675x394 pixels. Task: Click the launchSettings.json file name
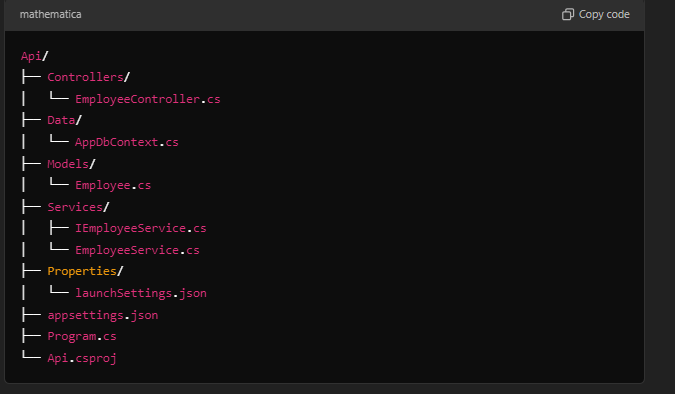(x=141, y=293)
